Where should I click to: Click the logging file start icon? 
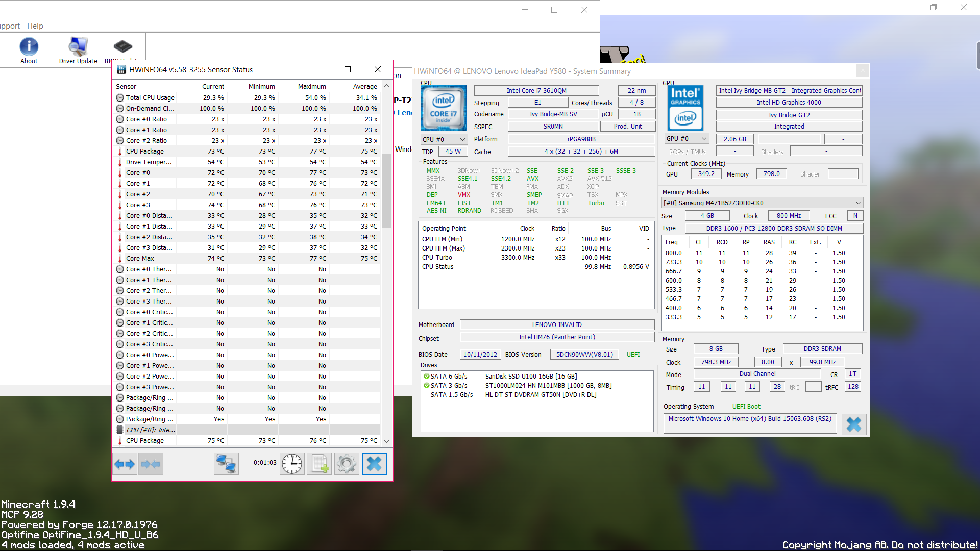tap(320, 464)
